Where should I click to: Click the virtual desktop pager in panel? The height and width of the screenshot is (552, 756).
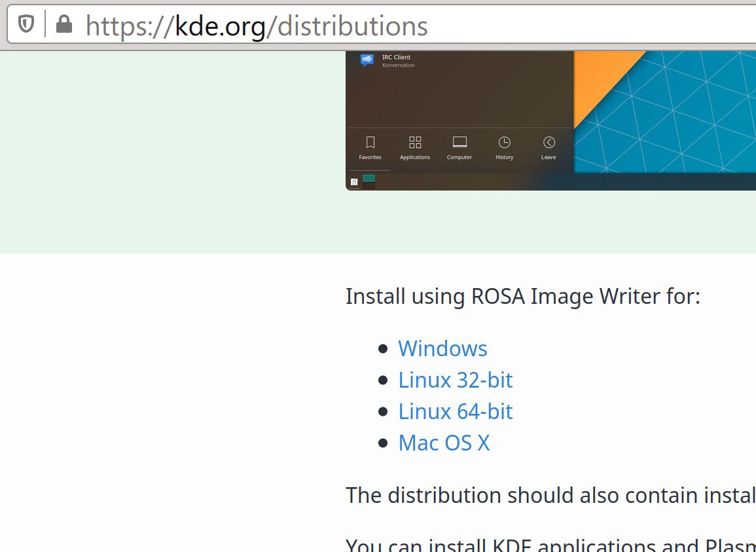[x=369, y=182]
